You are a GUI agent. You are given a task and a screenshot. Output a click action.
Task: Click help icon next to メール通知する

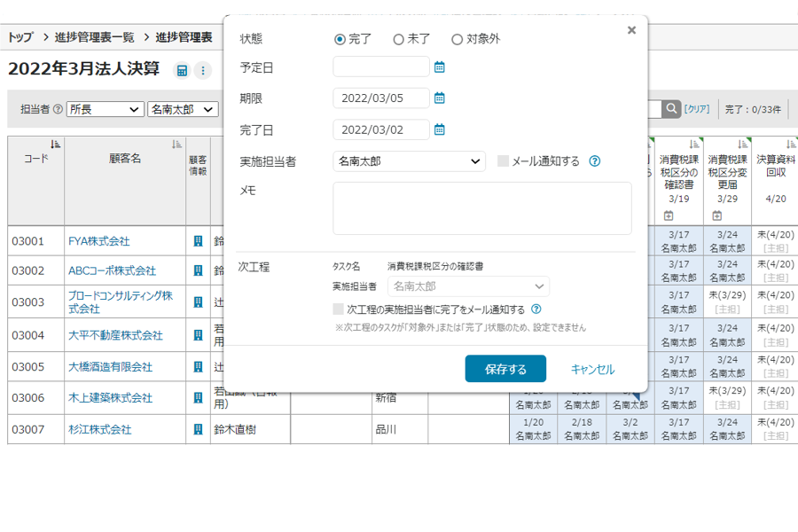click(x=595, y=161)
